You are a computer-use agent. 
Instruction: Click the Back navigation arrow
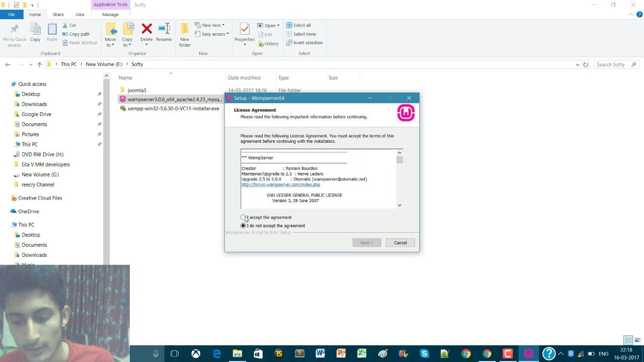8,64
